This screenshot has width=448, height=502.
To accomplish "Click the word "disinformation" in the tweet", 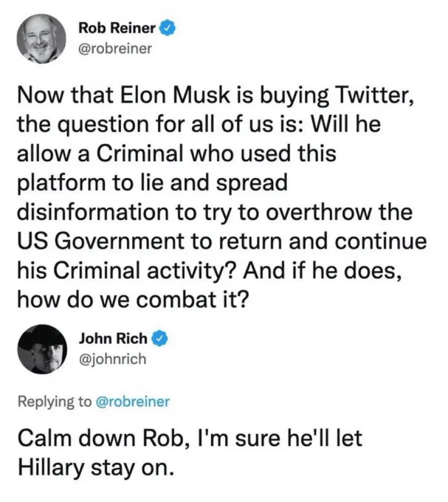I will [x=85, y=212].
